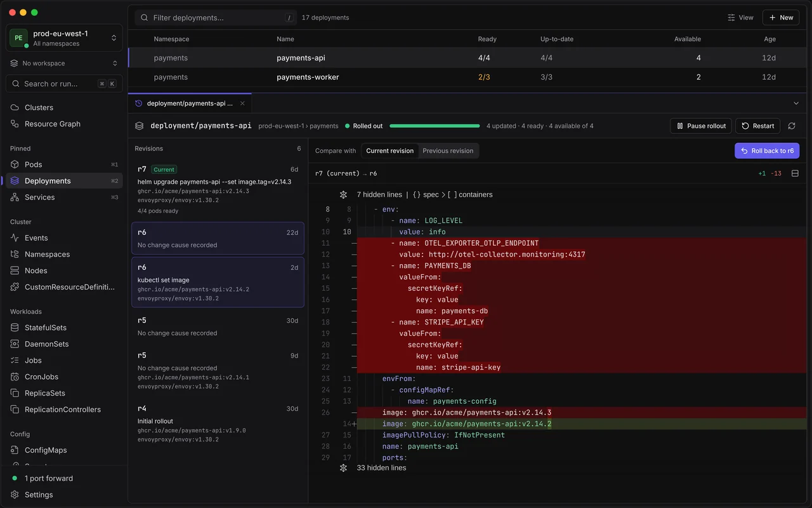This screenshot has width=812, height=508.
Task: Sort by the Age column header
Action: coord(769,39)
